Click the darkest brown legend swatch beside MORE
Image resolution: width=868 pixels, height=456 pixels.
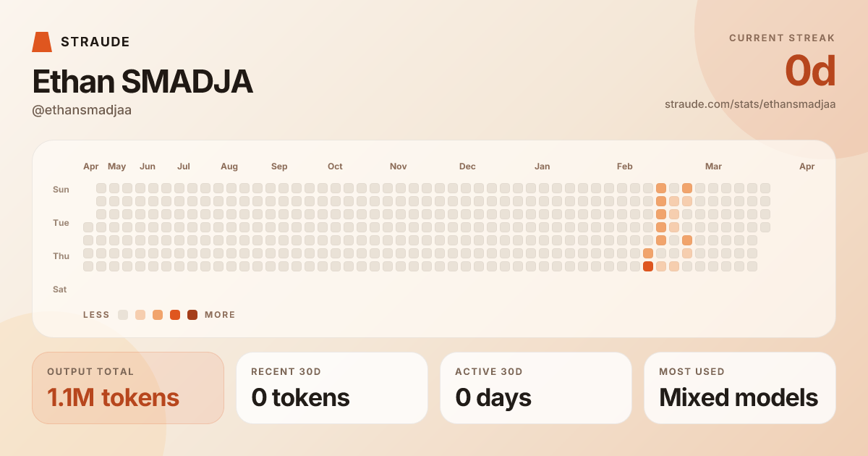pyautogui.click(x=192, y=315)
